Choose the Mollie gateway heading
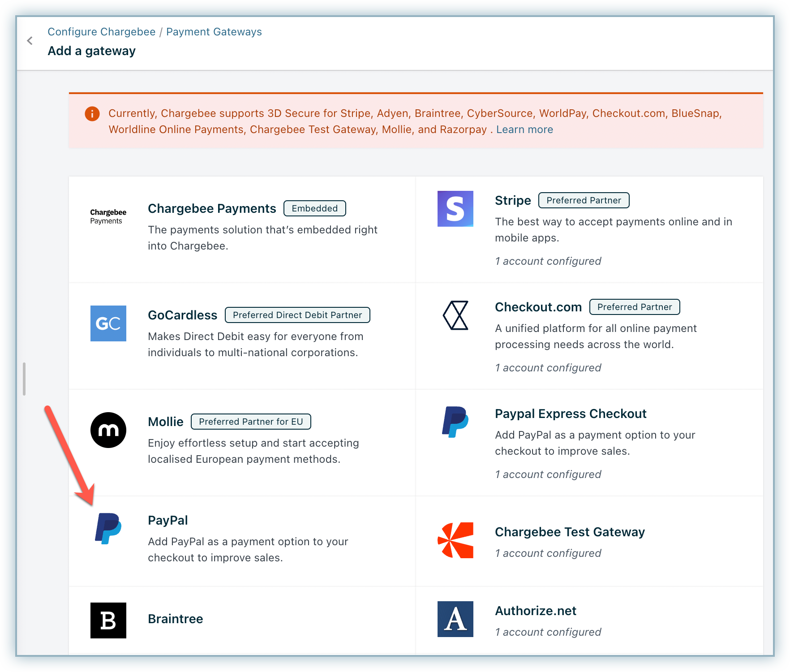This screenshot has height=672, width=790. [x=165, y=422]
